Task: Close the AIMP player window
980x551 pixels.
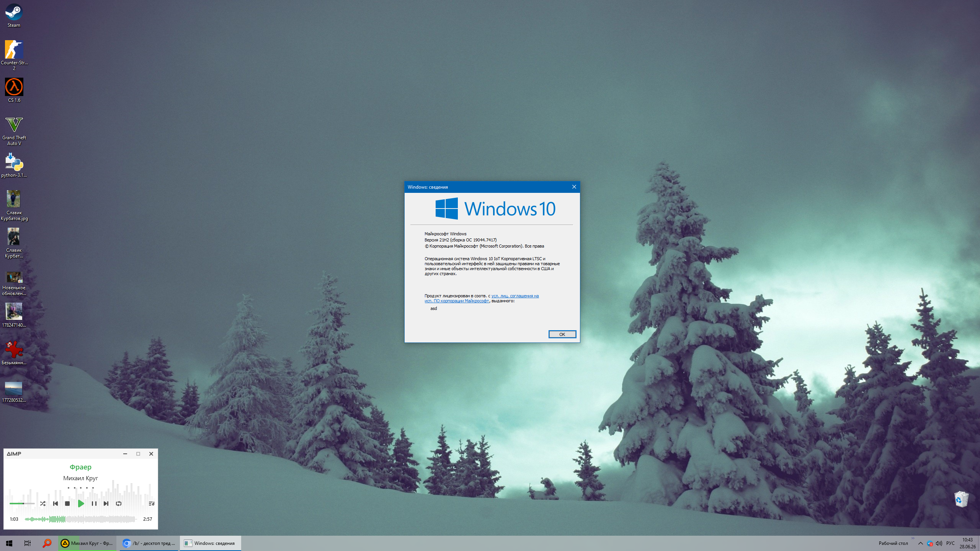Action: coord(151,454)
